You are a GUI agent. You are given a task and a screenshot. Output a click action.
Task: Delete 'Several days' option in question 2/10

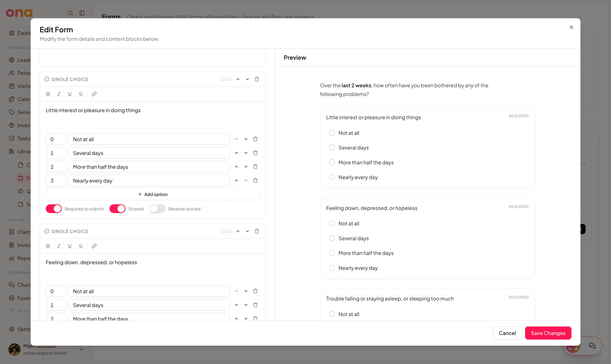(x=255, y=153)
